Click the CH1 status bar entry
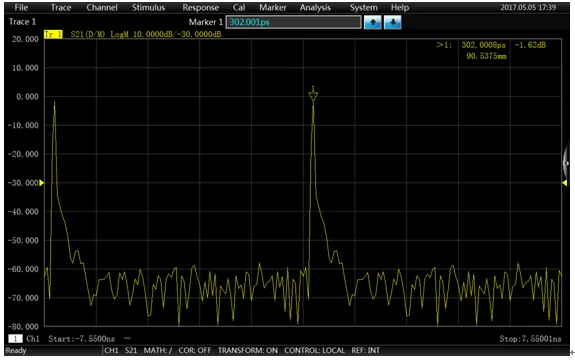575x363 pixels. click(x=111, y=351)
